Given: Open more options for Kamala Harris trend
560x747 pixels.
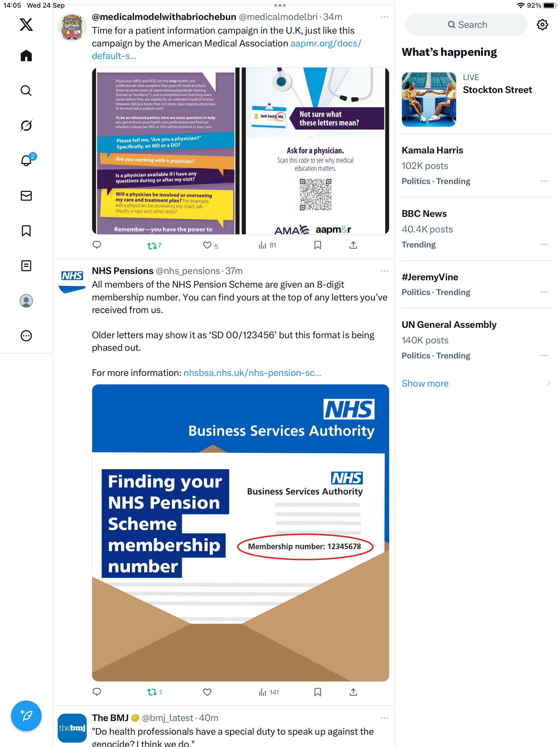Looking at the screenshot, I should (x=544, y=181).
